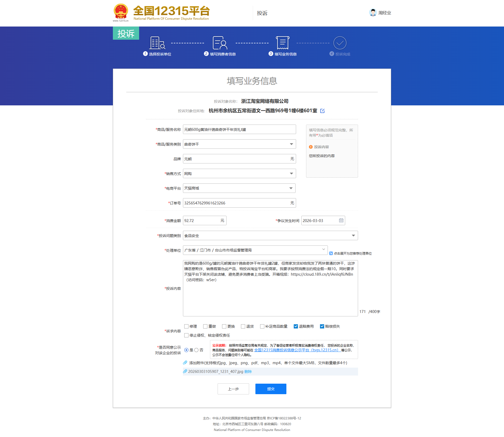This screenshot has height=437, width=504.
Task: Delete the attached jpg via 删除
Action: click(x=248, y=372)
